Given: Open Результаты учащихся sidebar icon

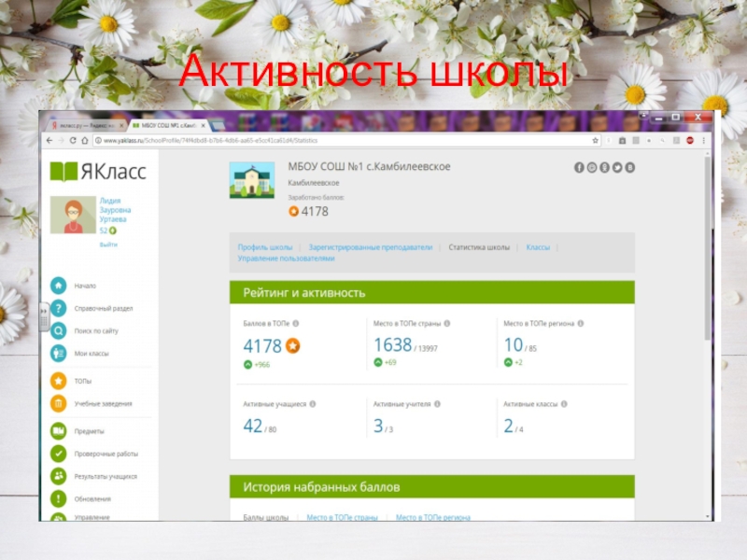Looking at the screenshot, I should [x=59, y=476].
